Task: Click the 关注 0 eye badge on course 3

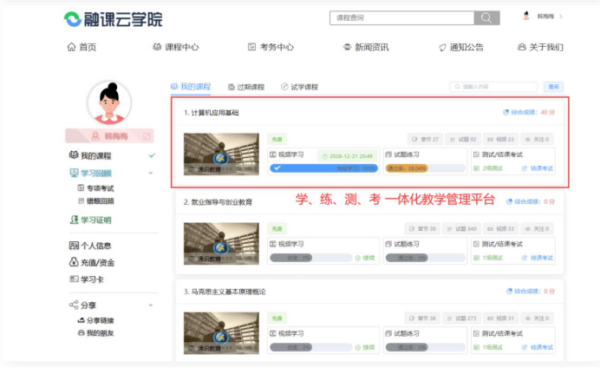Action: tap(538, 318)
